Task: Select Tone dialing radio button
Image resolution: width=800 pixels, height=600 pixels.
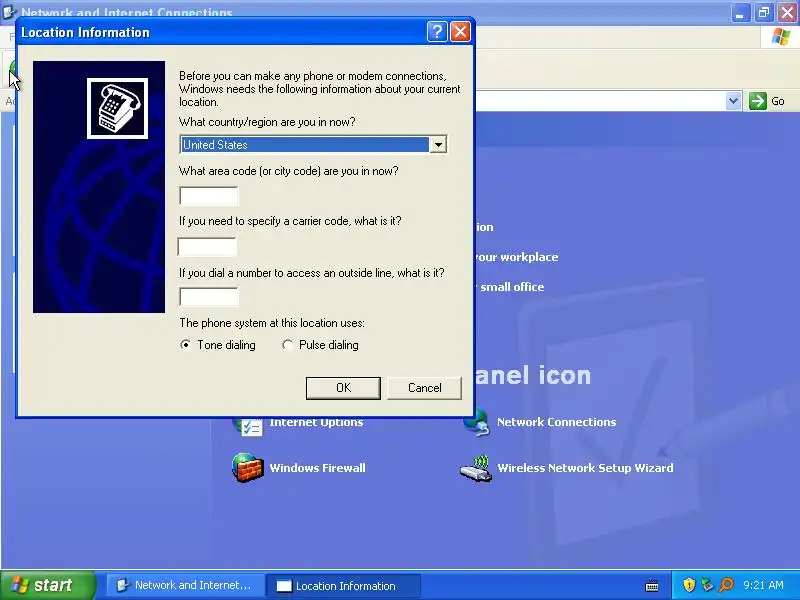Action: click(x=186, y=345)
